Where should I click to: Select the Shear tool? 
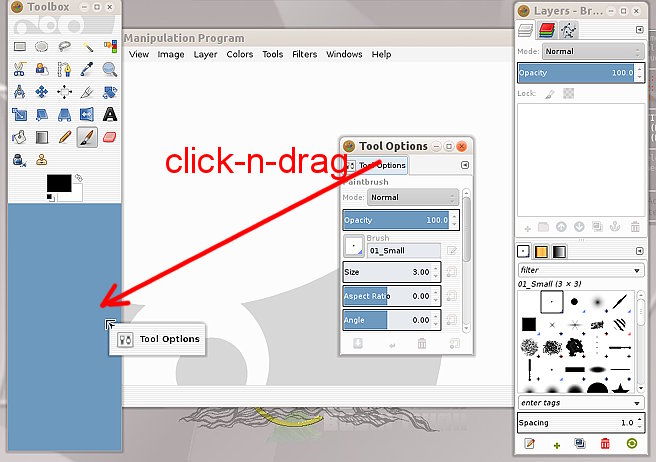tap(41, 114)
